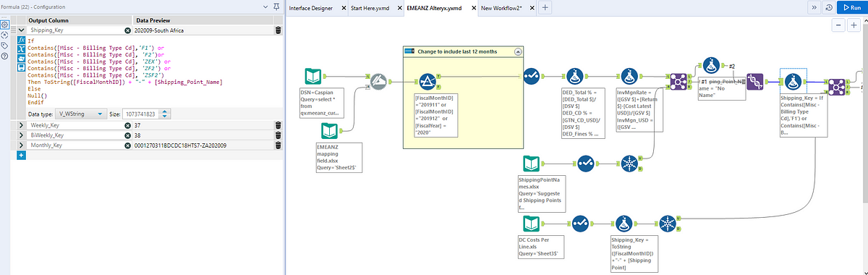Clear the BiWeekly_Key column name field
Screen dimensions: 868x275
127,135
